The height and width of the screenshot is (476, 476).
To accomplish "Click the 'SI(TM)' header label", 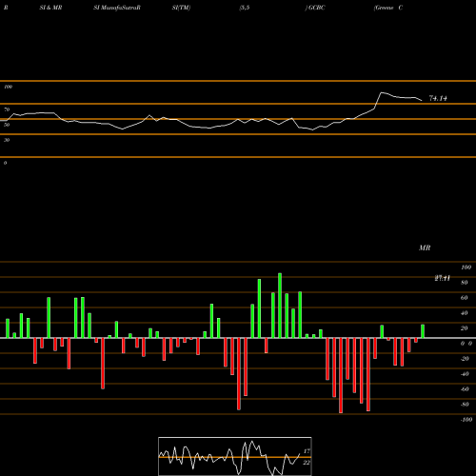I will click(x=181, y=8).
